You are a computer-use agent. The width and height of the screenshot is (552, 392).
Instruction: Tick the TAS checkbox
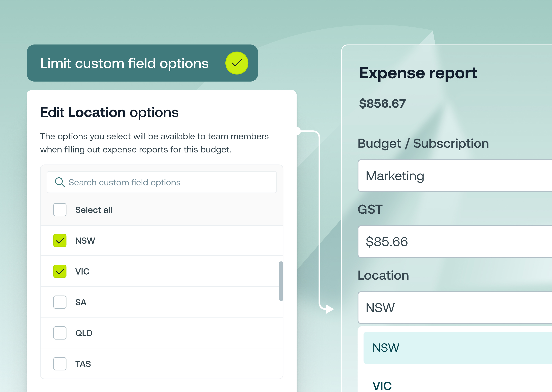(x=60, y=364)
